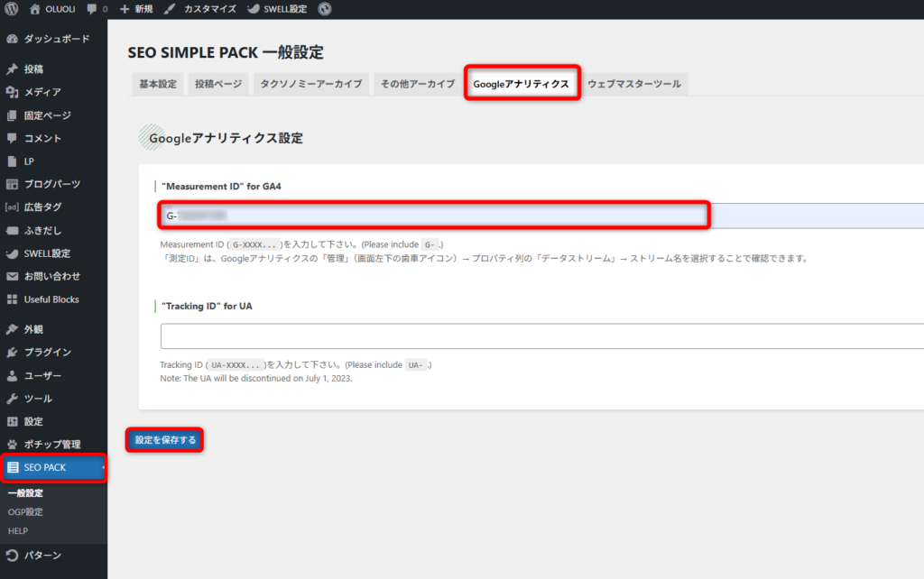Click the home icon beside OLUOLI

coord(35,9)
